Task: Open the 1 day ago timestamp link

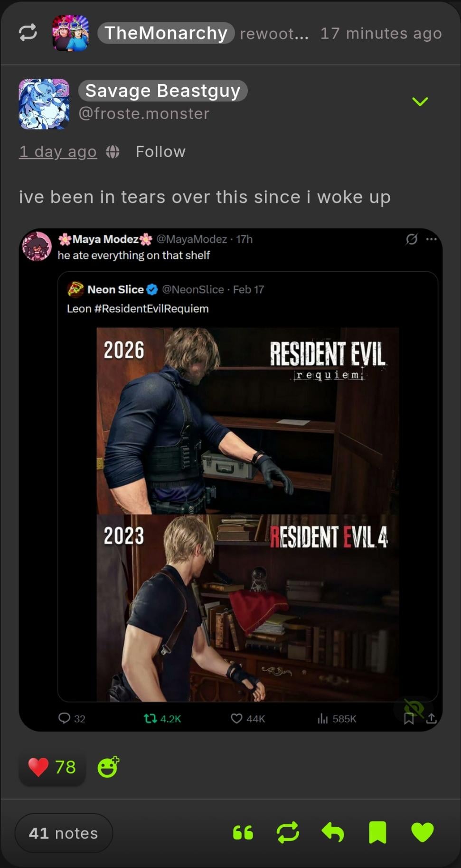Action: click(x=57, y=152)
